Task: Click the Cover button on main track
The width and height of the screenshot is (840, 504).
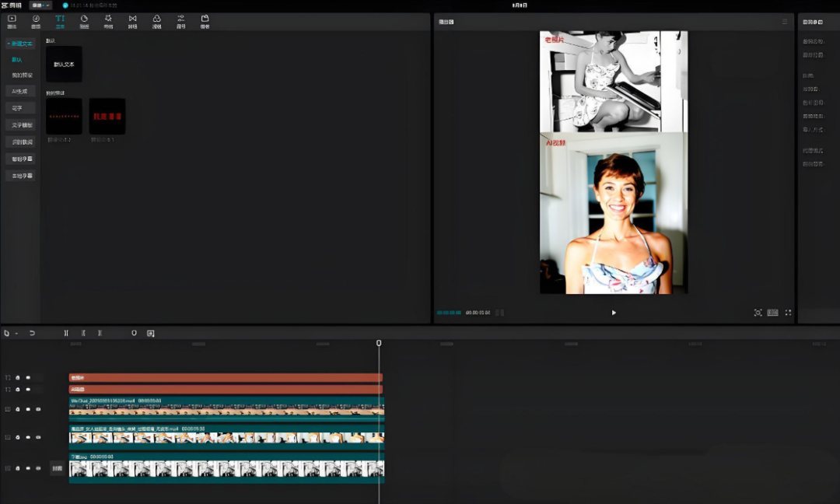Action: point(57,468)
